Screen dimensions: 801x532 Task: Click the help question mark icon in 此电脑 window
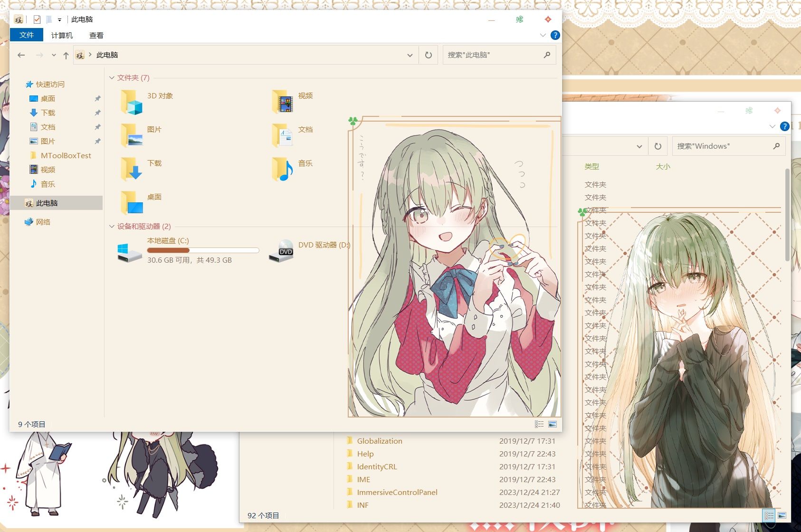[555, 35]
